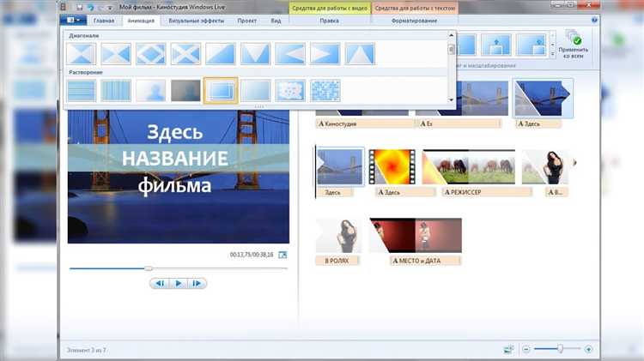Click the zoom in plus icon

(588, 349)
